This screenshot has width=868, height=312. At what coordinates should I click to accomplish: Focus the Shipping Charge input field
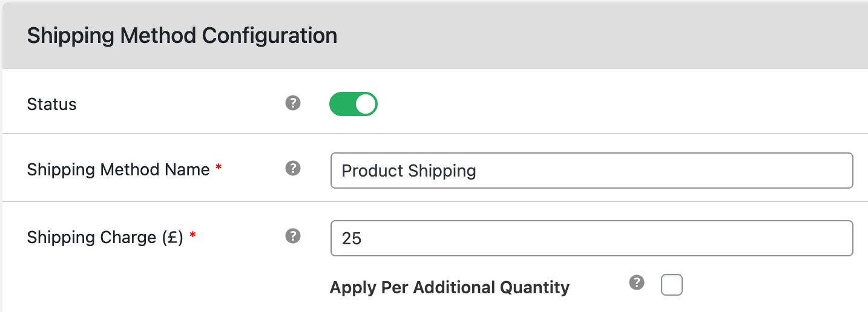tap(592, 238)
